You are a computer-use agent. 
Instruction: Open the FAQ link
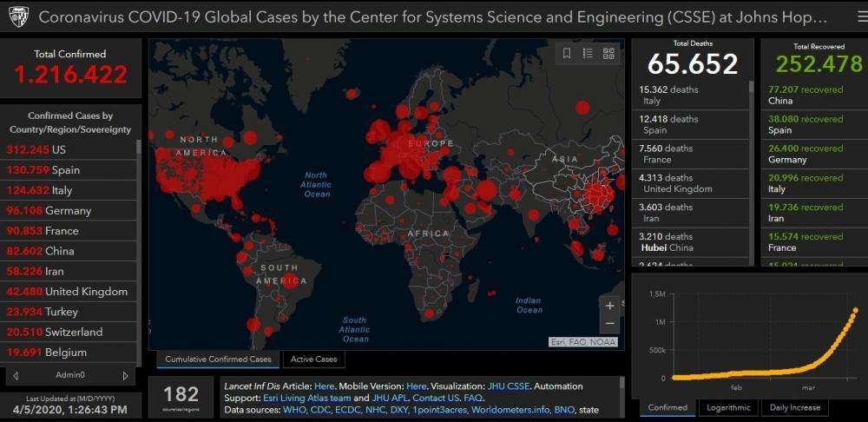tap(473, 399)
